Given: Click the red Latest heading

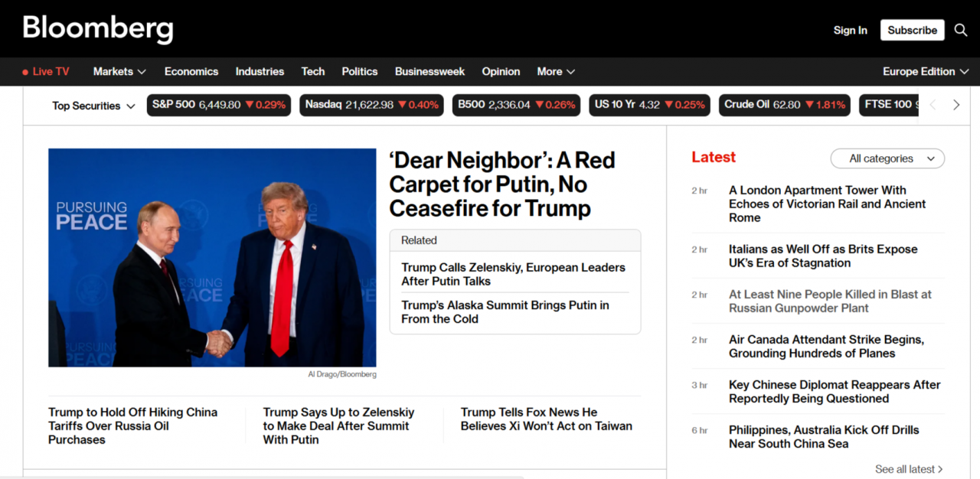Looking at the screenshot, I should coord(714,157).
